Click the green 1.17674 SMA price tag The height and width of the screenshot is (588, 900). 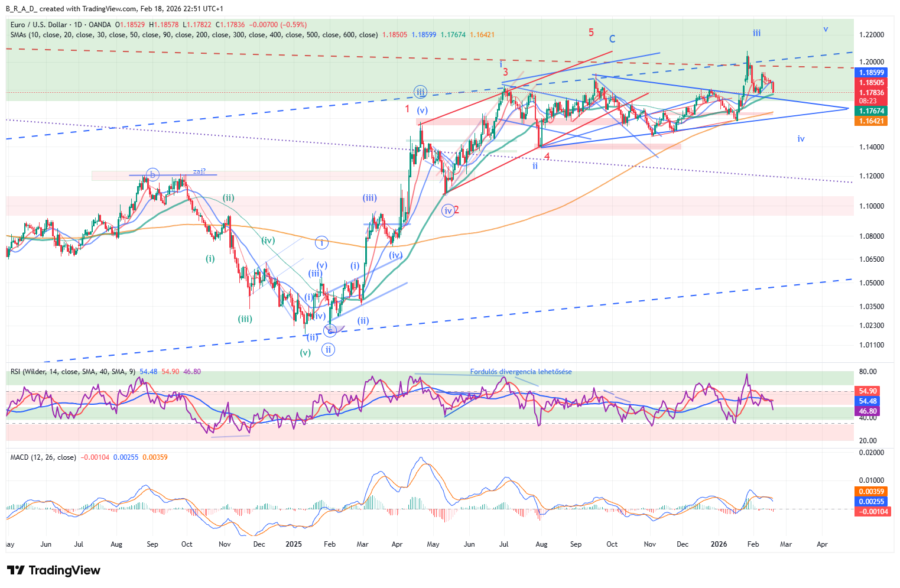click(x=871, y=111)
